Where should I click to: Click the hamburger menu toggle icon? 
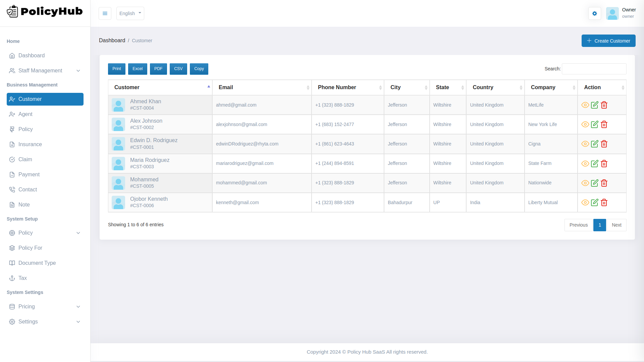pyautogui.click(x=105, y=13)
